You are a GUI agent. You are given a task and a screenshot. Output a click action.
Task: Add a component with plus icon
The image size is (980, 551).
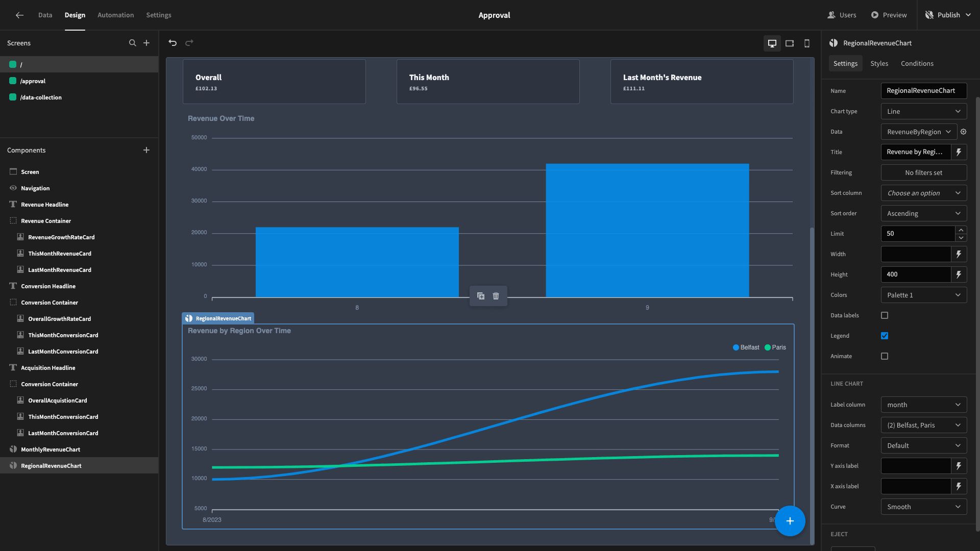click(146, 150)
